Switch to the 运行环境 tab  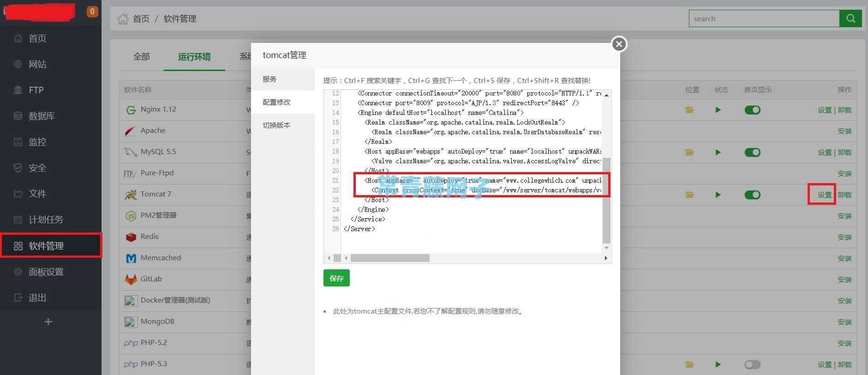tap(194, 56)
